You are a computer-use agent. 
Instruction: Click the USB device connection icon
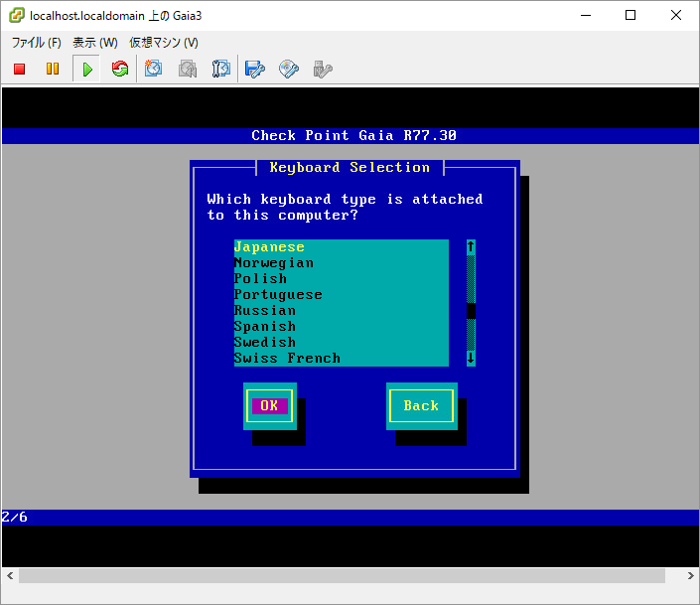(x=323, y=70)
